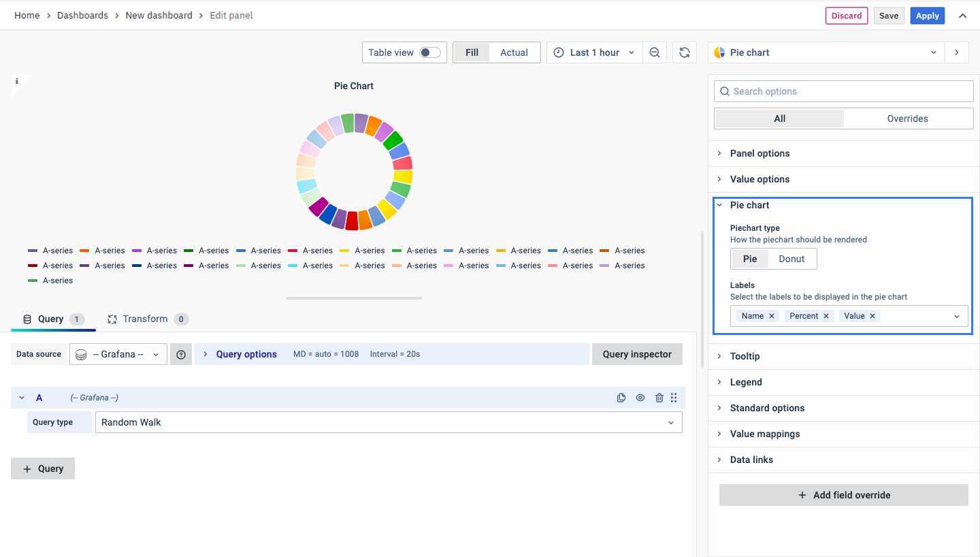980x557 pixels.
Task: Expand the Legend options section
Action: 746,382
